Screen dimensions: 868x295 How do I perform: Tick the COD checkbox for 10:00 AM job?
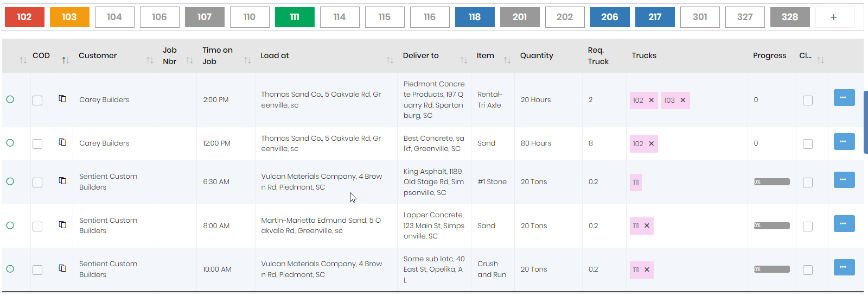click(x=37, y=270)
